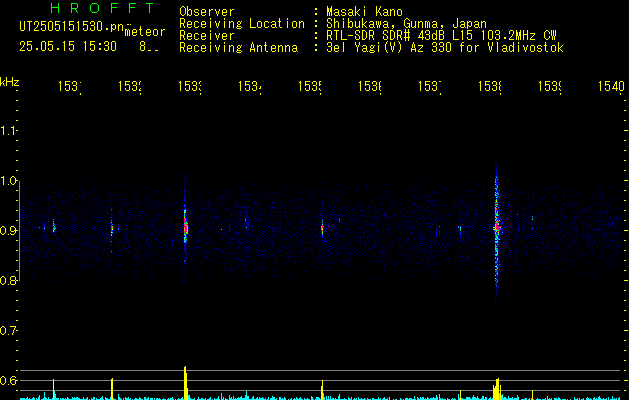Click the 0.9 frequency axis label
This screenshot has height=400, width=629.
(8, 231)
